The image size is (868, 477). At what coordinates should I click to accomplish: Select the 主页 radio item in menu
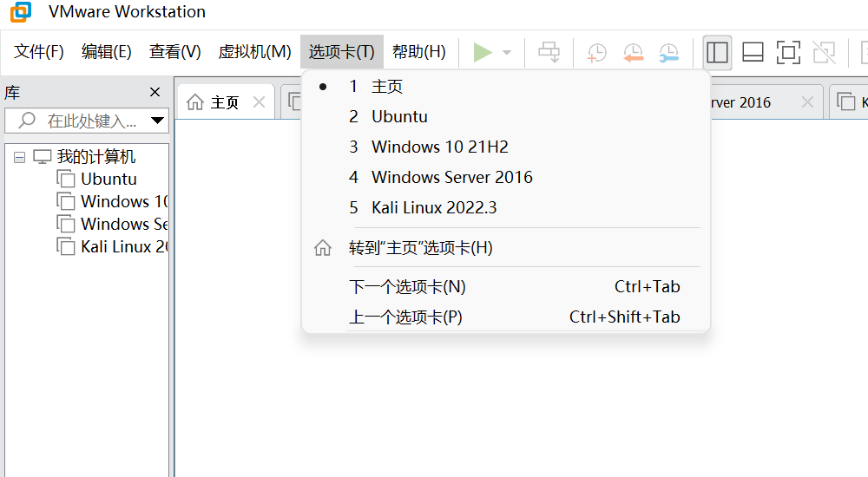(386, 87)
